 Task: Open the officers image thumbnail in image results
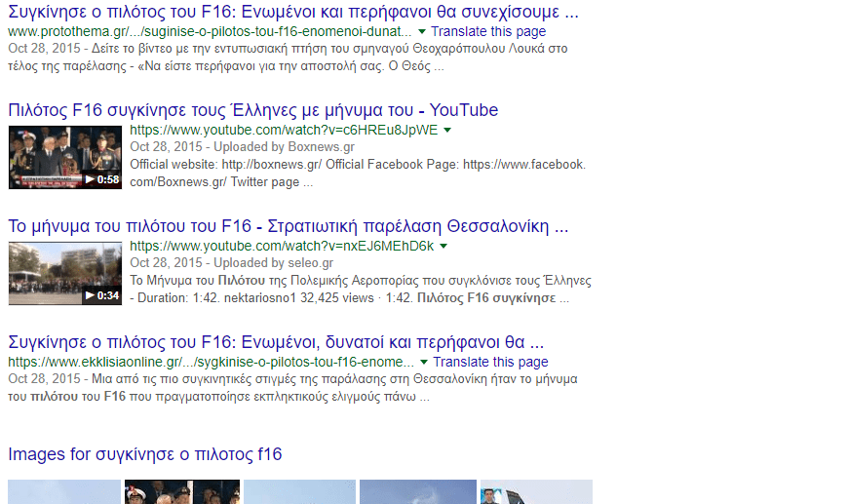point(182,491)
